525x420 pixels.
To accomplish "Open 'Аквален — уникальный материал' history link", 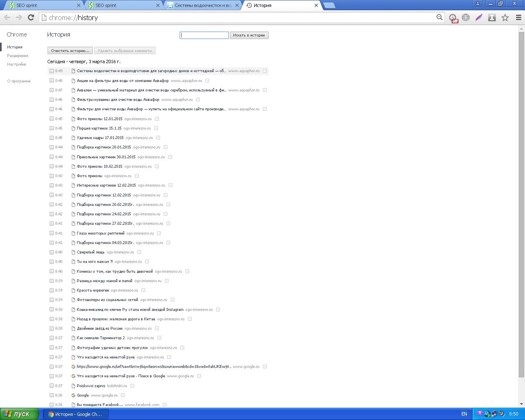I will tap(151, 90).
